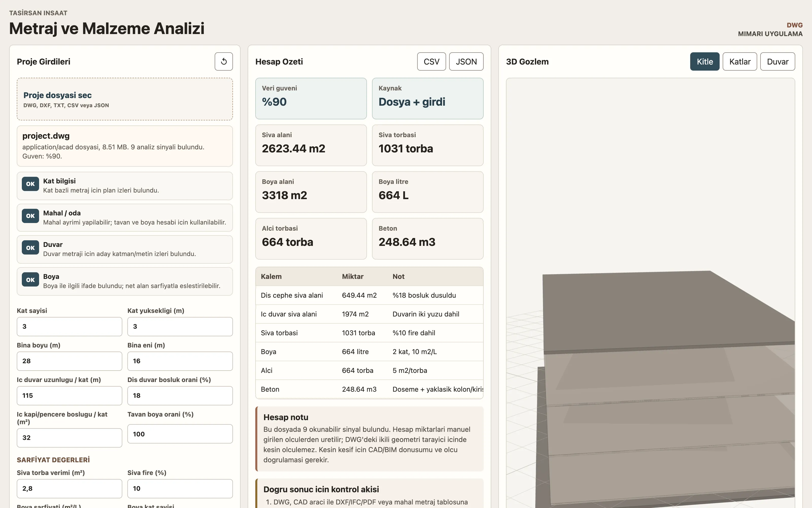Image resolution: width=812 pixels, height=508 pixels.
Task: Click the Kalem column header
Action: pos(271,277)
